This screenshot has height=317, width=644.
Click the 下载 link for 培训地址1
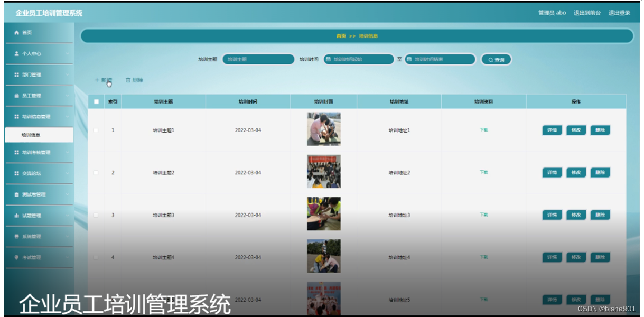483,129
